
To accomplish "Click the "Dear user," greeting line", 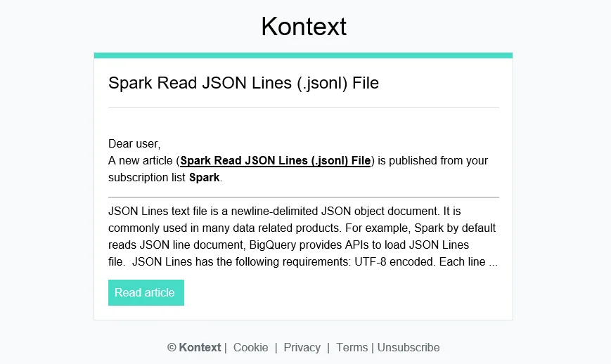I will tap(134, 144).
